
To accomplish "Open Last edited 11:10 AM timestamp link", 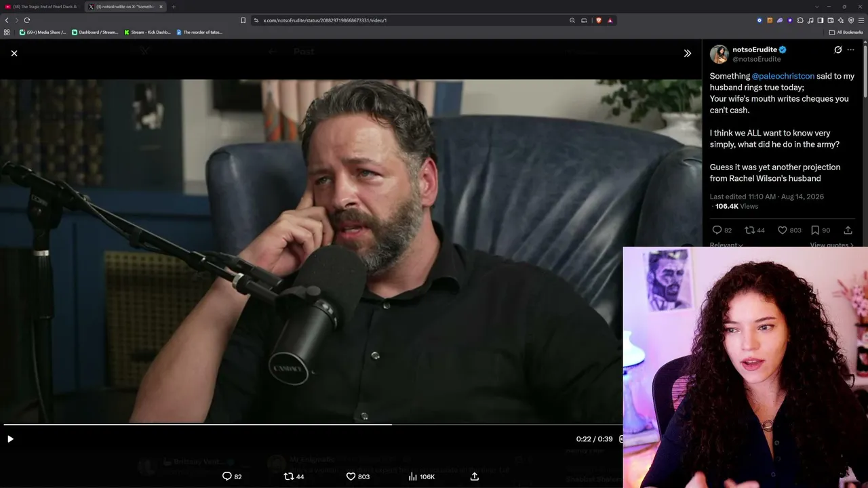I will point(767,197).
